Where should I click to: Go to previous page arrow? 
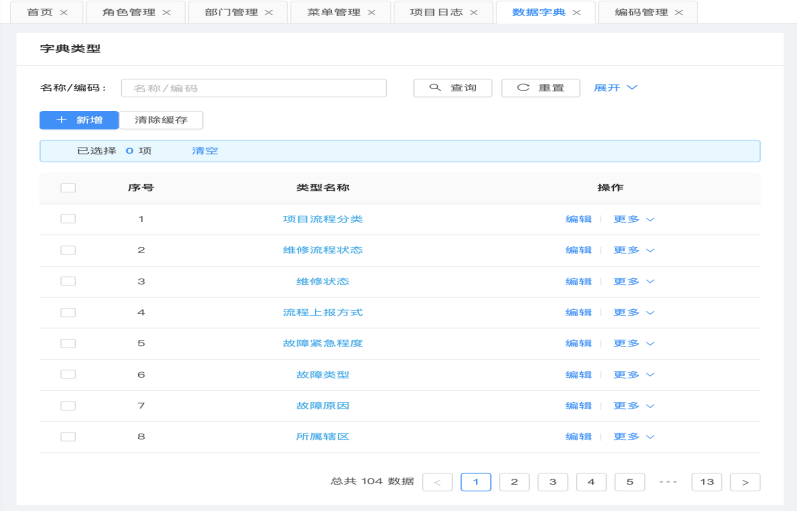pos(437,482)
